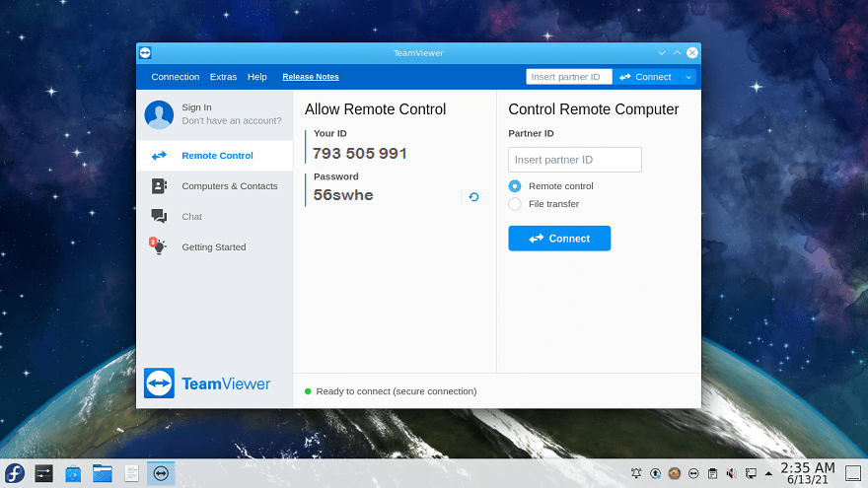The image size is (868, 488).
Task: Select the Remote control radio option
Action: [x=515, y=186]
